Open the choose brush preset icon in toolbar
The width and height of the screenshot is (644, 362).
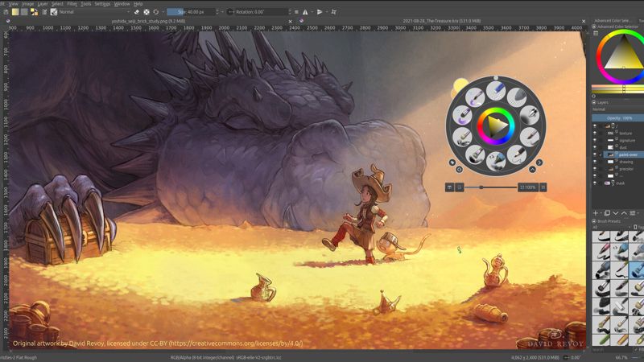click(54, 12)
